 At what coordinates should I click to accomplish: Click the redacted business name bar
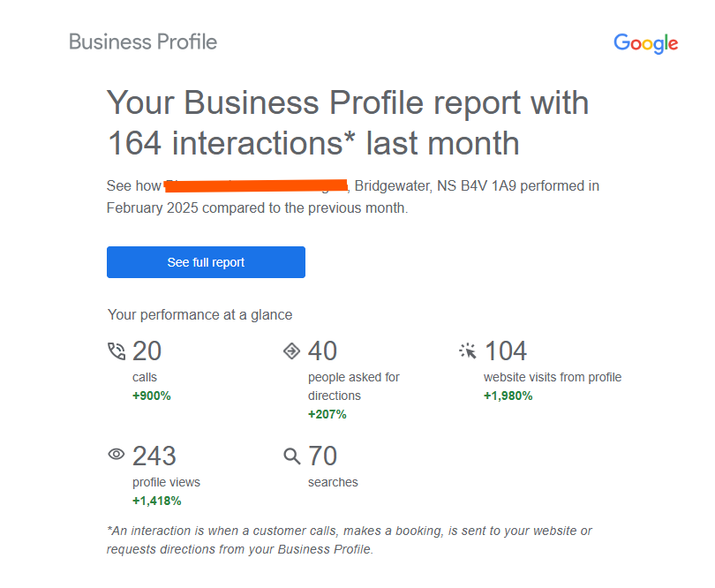point(256,185)
